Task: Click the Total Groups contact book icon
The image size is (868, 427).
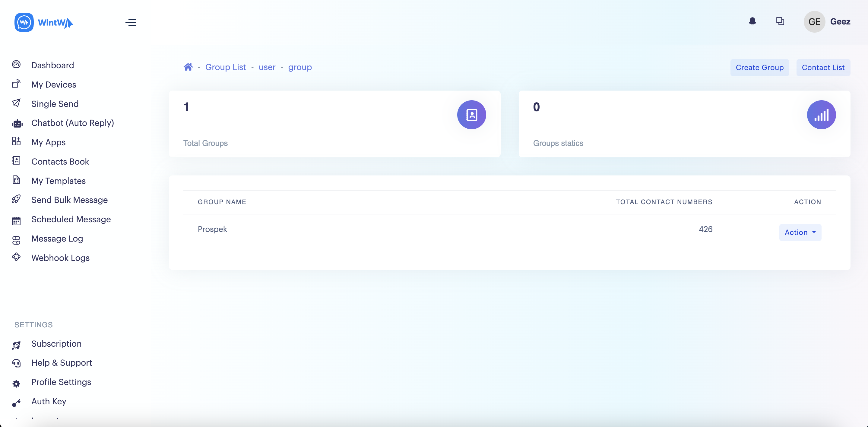Action: (471, 115)
